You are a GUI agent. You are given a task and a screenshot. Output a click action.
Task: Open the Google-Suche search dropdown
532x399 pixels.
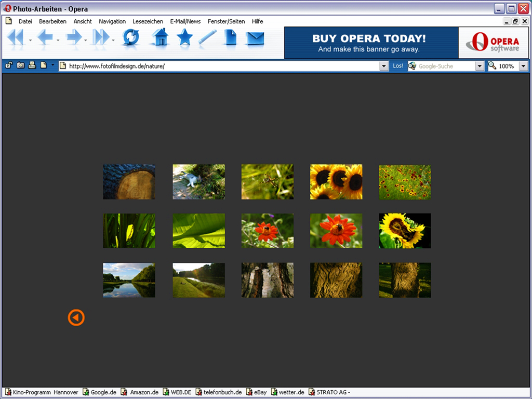point(480,66)
